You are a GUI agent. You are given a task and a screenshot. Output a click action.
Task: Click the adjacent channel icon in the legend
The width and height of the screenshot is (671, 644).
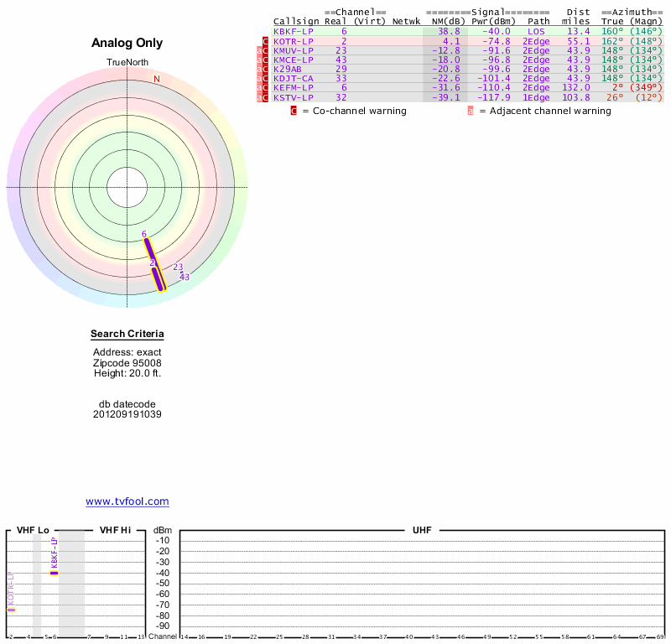(x=471, y=111)
